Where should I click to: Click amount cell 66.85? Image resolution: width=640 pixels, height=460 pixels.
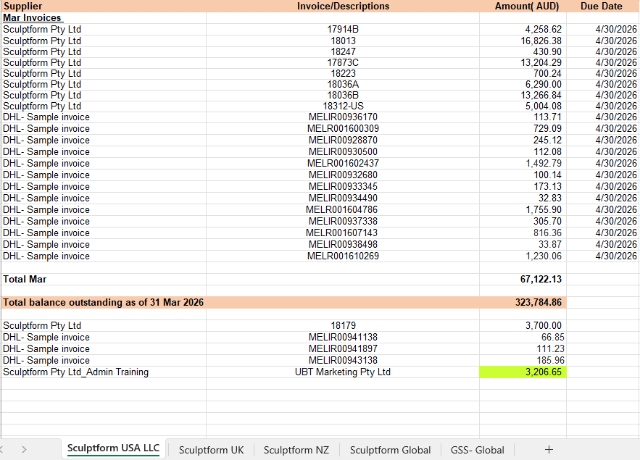coord(523,337)
